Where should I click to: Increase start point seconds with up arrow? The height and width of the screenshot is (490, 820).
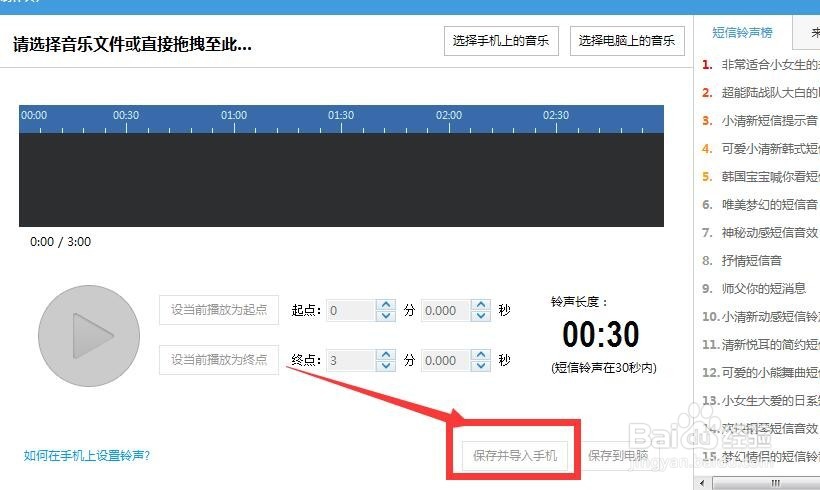pyautogui.click(x=481, y=304)
